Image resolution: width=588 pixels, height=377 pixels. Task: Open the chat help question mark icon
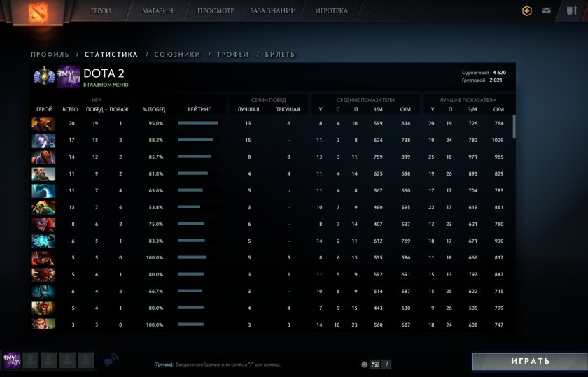pos(386,364)
